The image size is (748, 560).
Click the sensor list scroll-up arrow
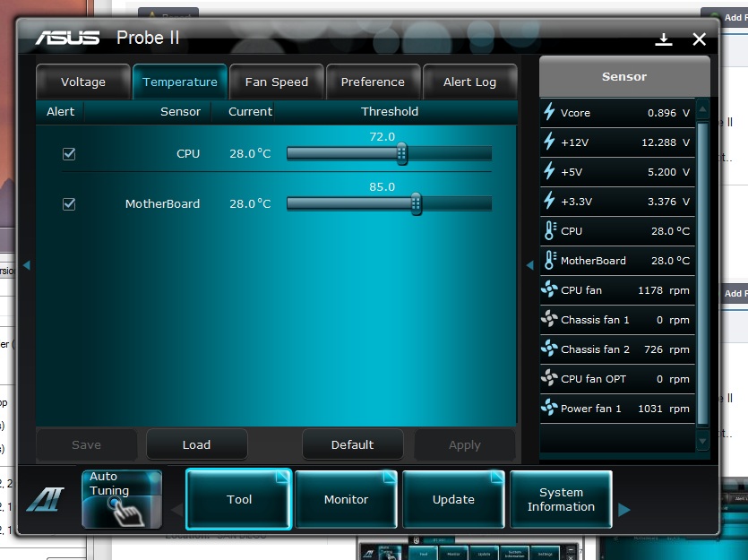tap(702, 109)
